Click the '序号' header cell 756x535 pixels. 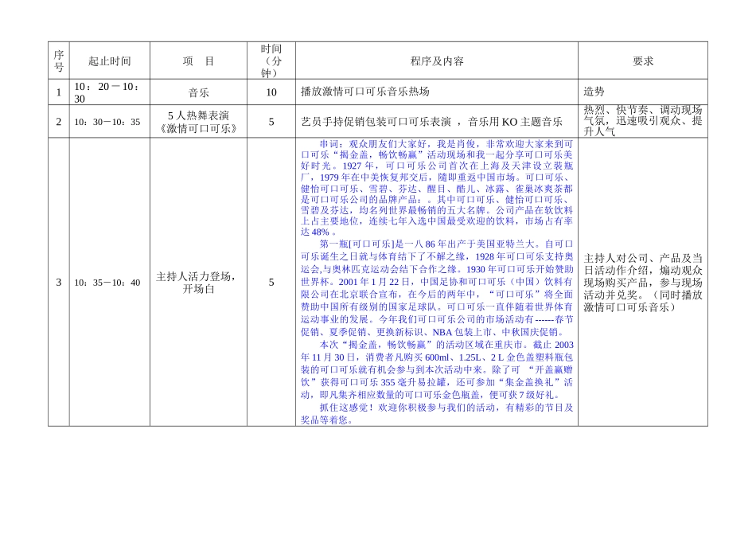[x=59, y=61]
